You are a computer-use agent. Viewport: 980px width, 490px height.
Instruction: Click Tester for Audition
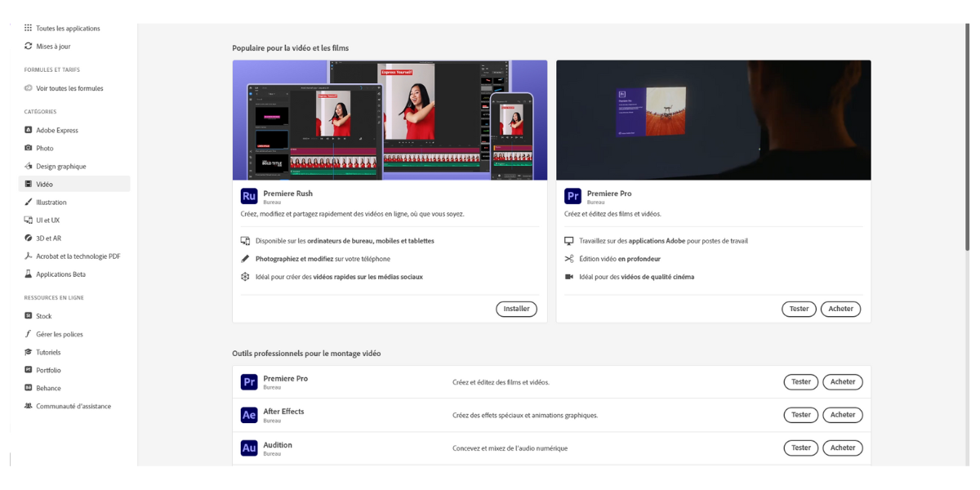coord(801,448)
